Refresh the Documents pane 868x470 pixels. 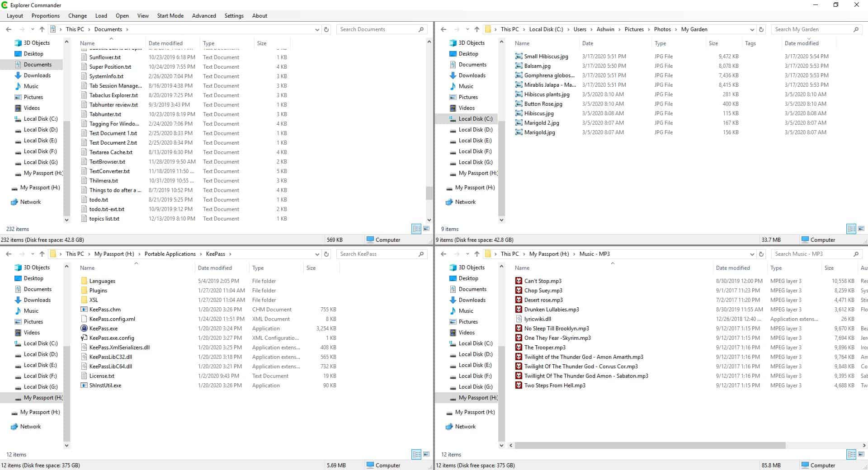(326, 29)
